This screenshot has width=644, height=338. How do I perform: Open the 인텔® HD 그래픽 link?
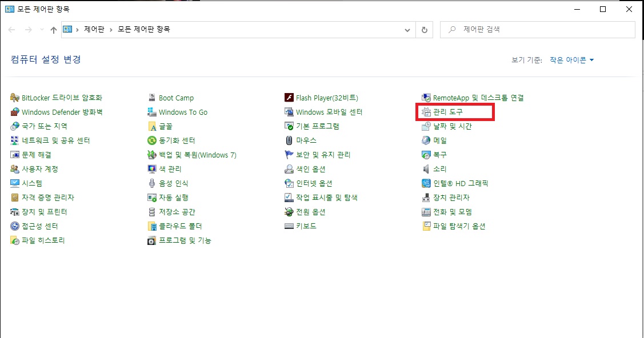coord(461,183)
